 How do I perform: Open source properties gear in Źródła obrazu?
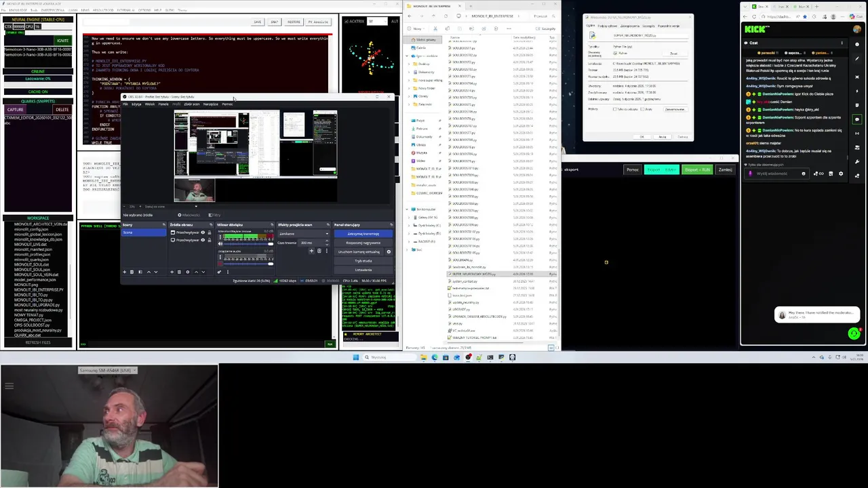coord(188,272)
